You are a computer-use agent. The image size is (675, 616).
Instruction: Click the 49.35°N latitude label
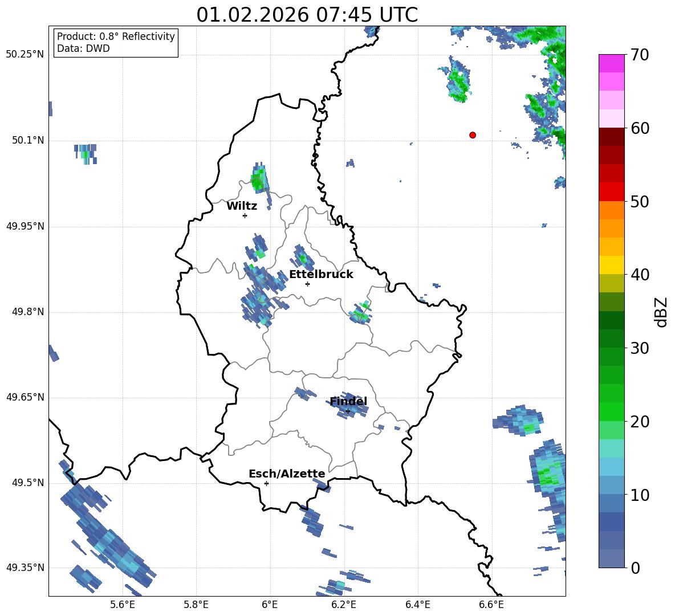(25, 568)
